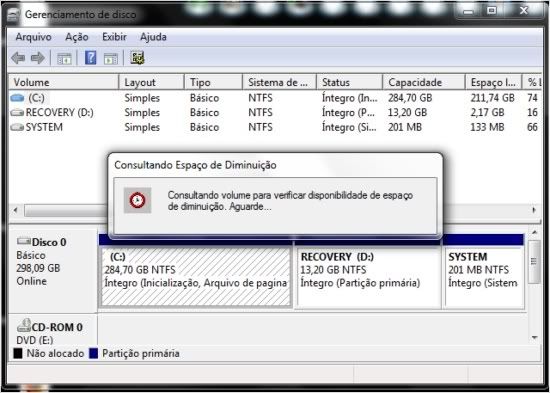Screen dimensions: 550x393
Task: Click the 13,20 GB capacity cell
Action: (x=408, y=113)
